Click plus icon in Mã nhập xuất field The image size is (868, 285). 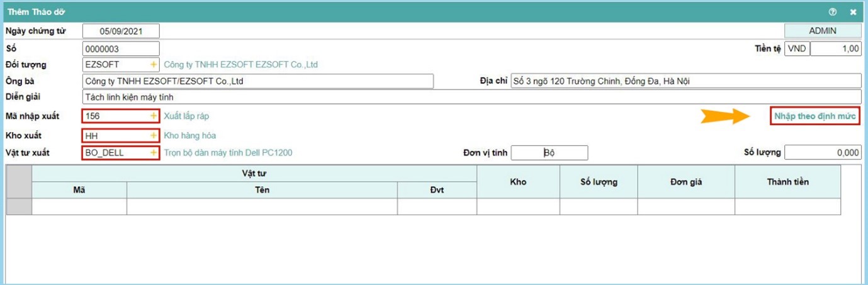coord(153,116)
